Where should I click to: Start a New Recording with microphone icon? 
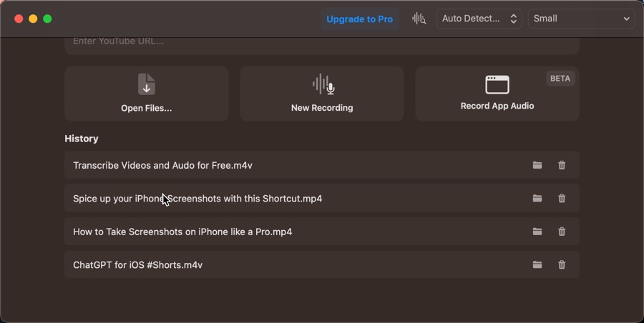coord(323,84)
